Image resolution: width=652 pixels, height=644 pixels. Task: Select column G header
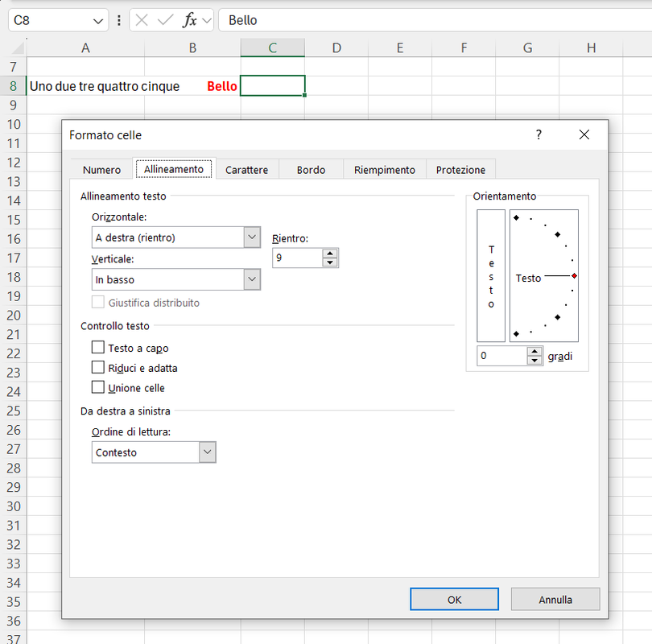(527, 47)
